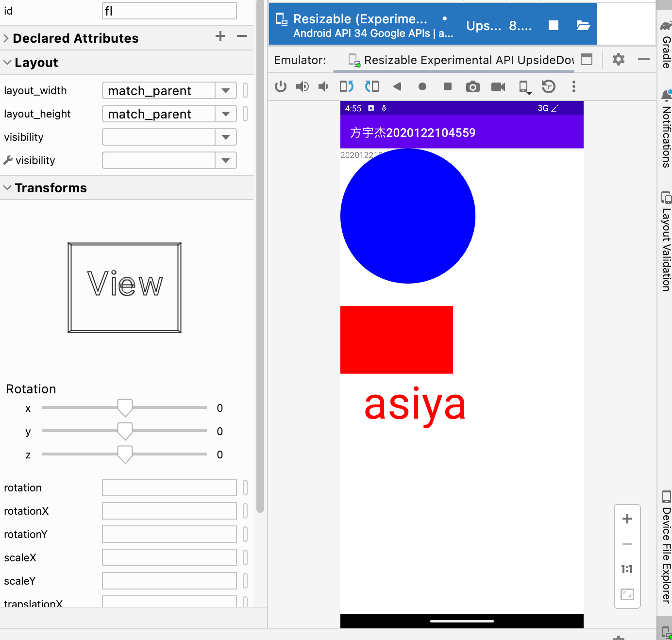Click the blue circle in emulator
The width and height of the screenshot is (672, 640).
click(408, 216)
